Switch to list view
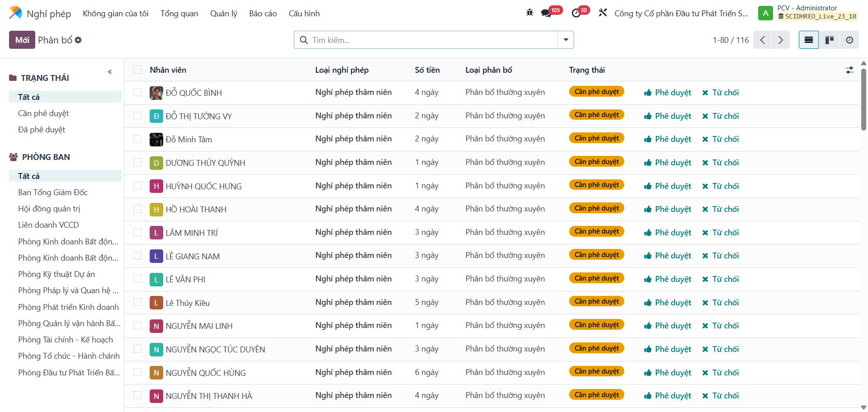Screen dimensions: 868x412 point(809,40)
